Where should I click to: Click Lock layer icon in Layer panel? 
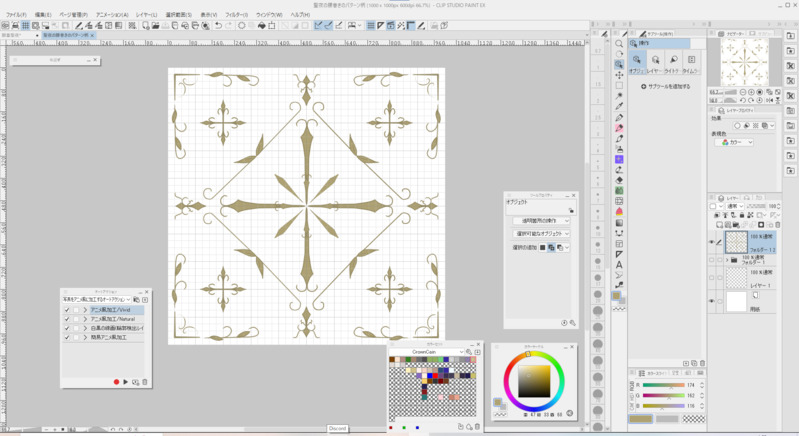[742, 215]
